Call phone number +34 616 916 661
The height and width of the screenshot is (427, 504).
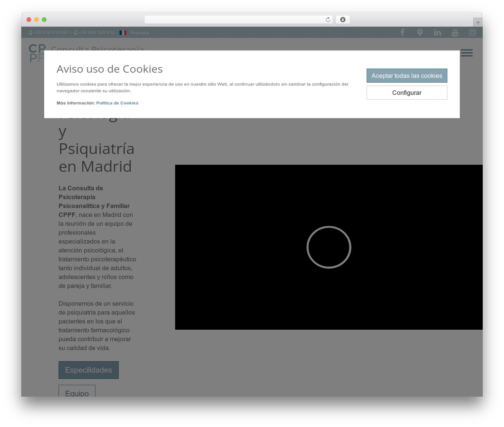coord(51,32)
